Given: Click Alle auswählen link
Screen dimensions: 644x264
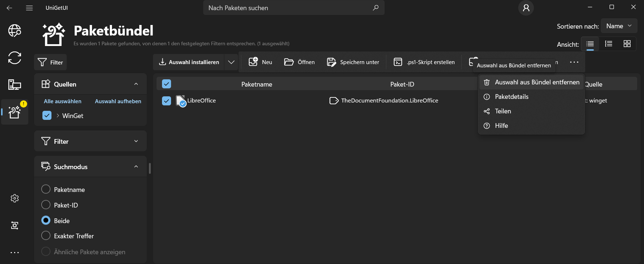Looking at the screenshot, I should 63,101.
